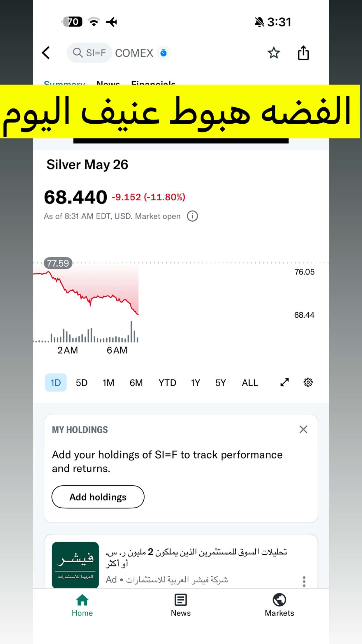Open market info circle icon
Image resolution: width=362 pixels, height=644 pixels.
[x=192, y=216]
